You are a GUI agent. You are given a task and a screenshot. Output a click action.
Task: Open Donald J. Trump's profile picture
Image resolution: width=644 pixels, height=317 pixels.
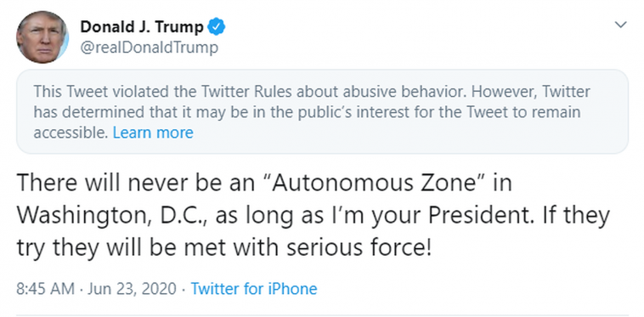tap(42, 37)
